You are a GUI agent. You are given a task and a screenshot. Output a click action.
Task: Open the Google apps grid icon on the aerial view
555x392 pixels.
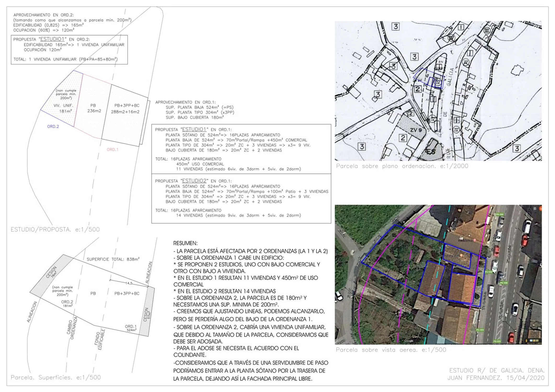point(535,209)
